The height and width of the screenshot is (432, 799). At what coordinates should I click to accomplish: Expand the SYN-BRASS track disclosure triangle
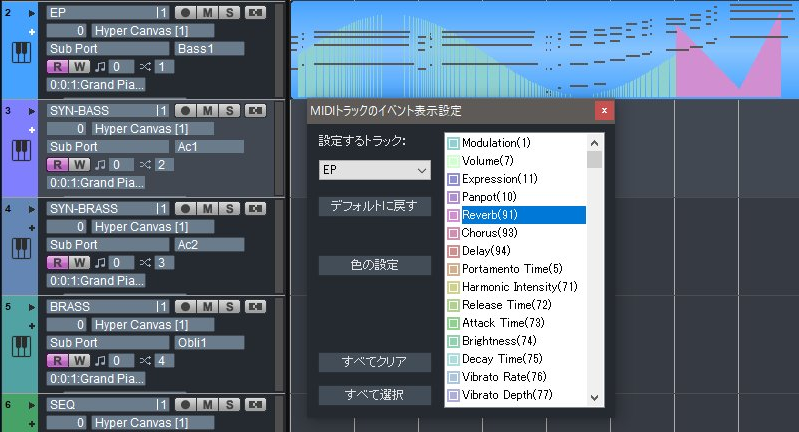click(x=32, y=208)
